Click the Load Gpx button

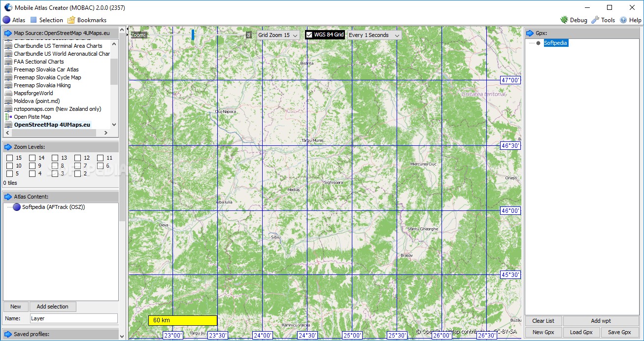pyautogui.click(x=581, y=332)
